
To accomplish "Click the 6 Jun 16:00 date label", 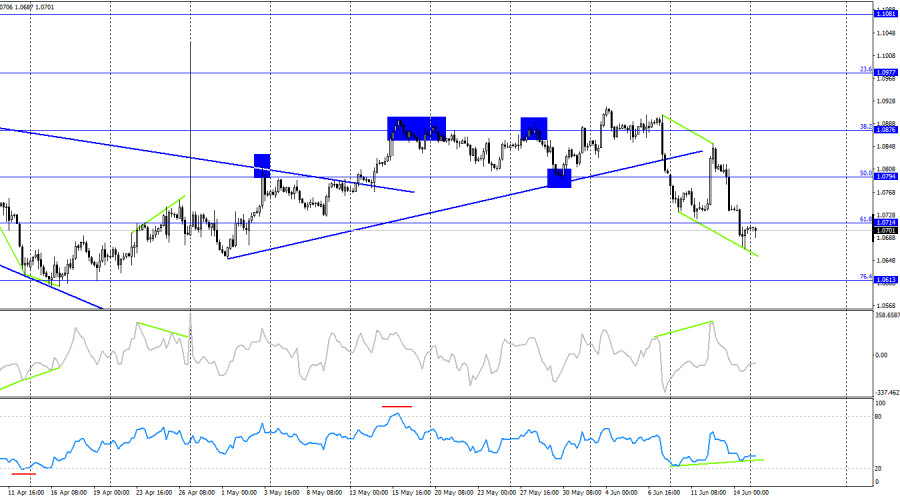I will tap(666, 493).
